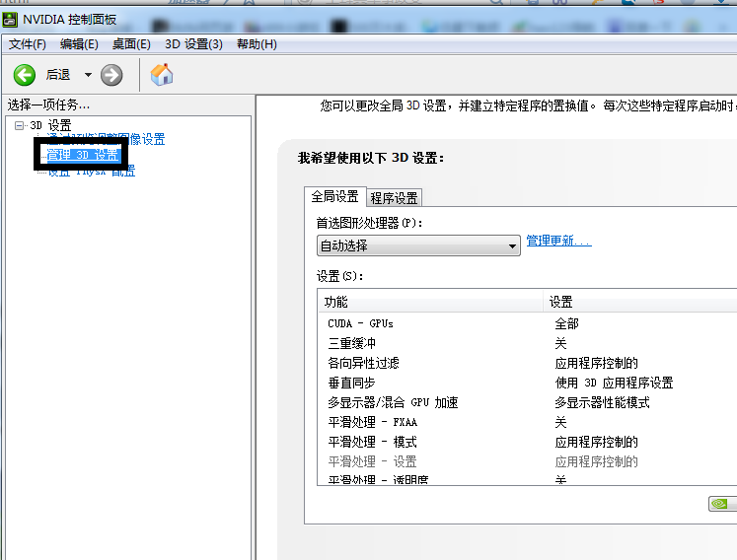Select the 垂直同步 setting row
Viewport: 737px width, 560px height.
click(x=528, y=383)
